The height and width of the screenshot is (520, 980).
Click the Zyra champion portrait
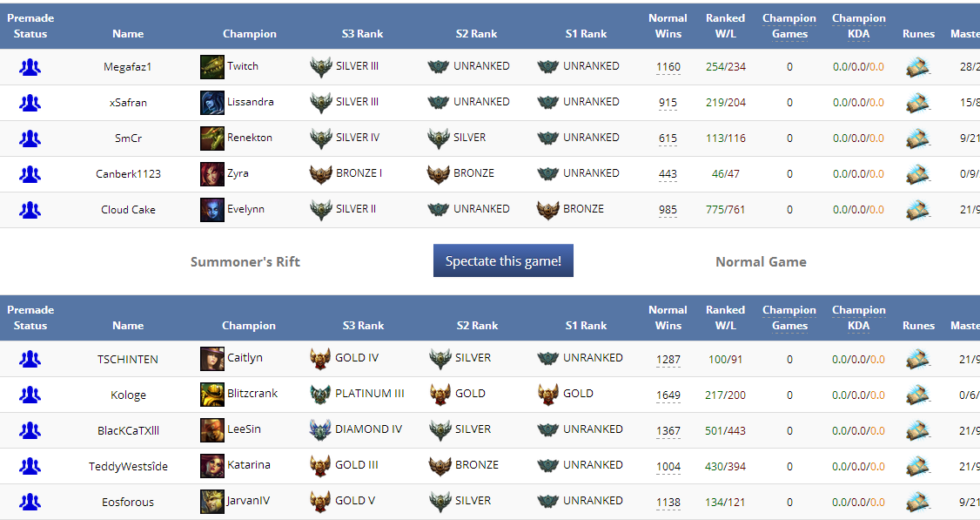[x=211, y=174]
